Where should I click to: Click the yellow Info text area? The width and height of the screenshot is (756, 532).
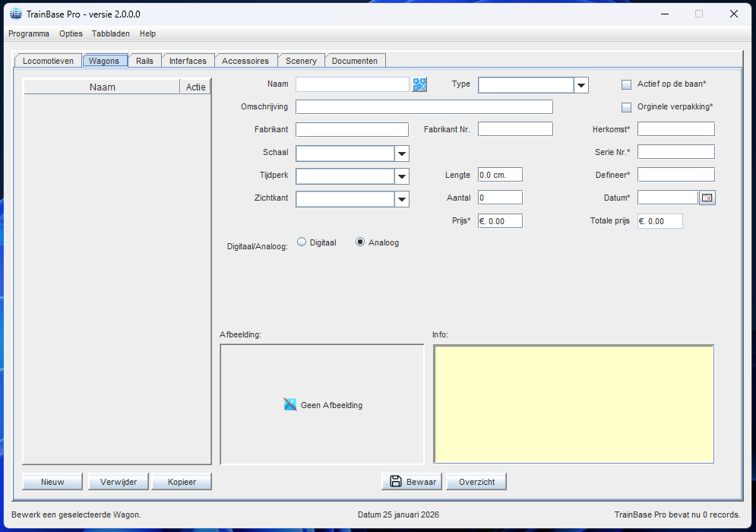(573, 404)
